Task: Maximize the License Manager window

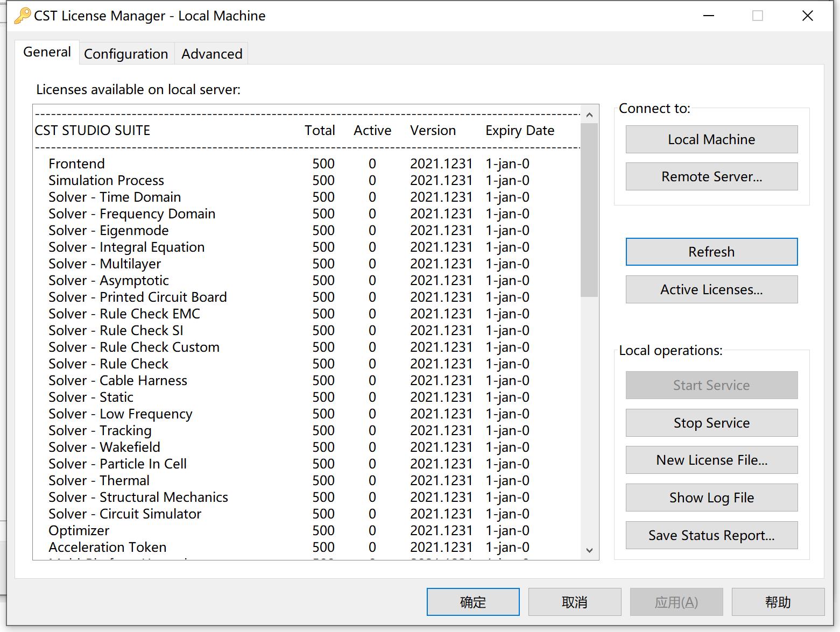Action: click(757, 16)
